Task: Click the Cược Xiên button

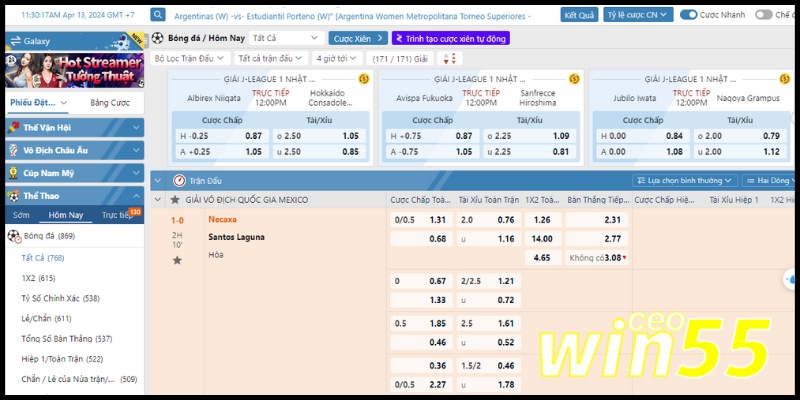Action: click(x=357, y=38)
